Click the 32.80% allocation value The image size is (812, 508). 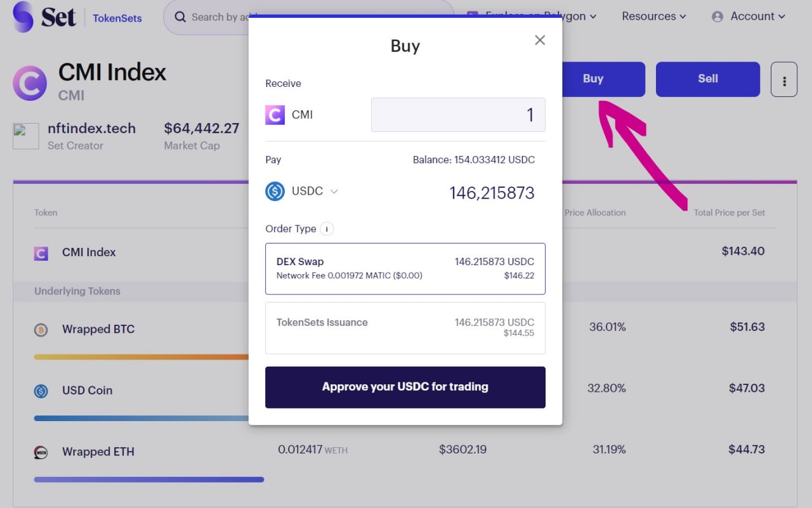point(606,388)
